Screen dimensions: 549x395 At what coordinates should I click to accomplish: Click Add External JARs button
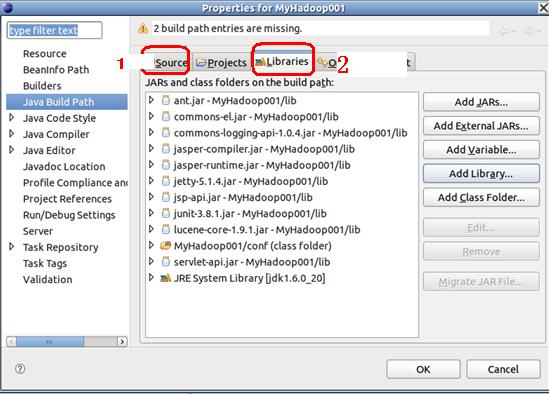click(481, 126)
